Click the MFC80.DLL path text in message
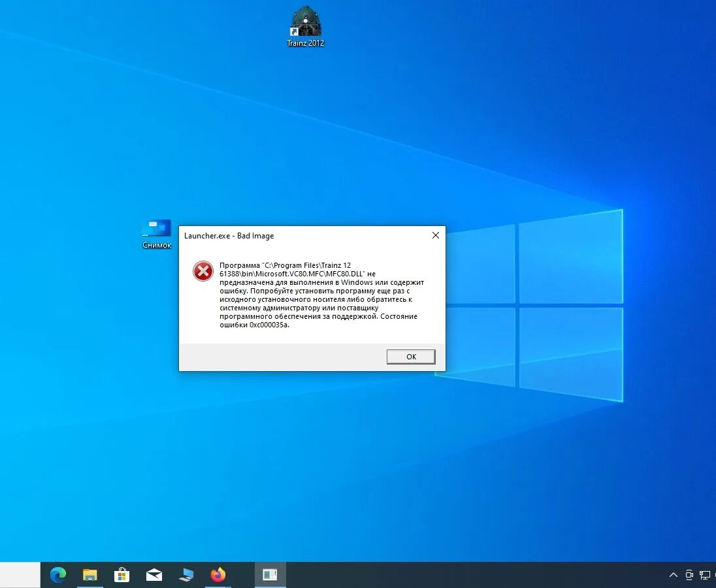716x588 pixels. pyautogui.click(x=292, y=269)
